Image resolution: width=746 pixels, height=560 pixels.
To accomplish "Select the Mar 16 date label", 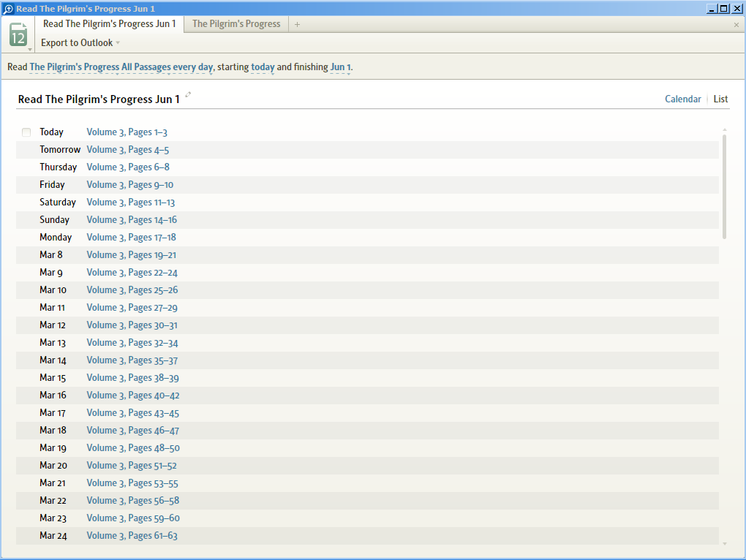I will click(x=53, y=396).
